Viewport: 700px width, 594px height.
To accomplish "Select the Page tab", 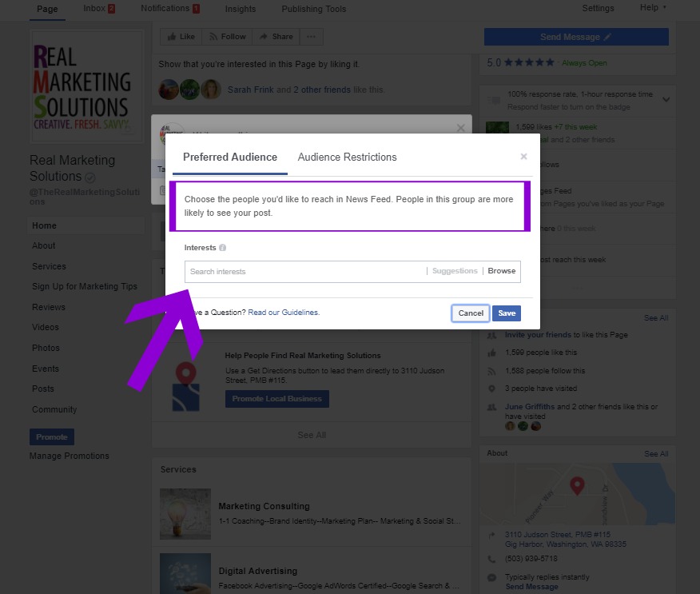I will pos(47,9).
